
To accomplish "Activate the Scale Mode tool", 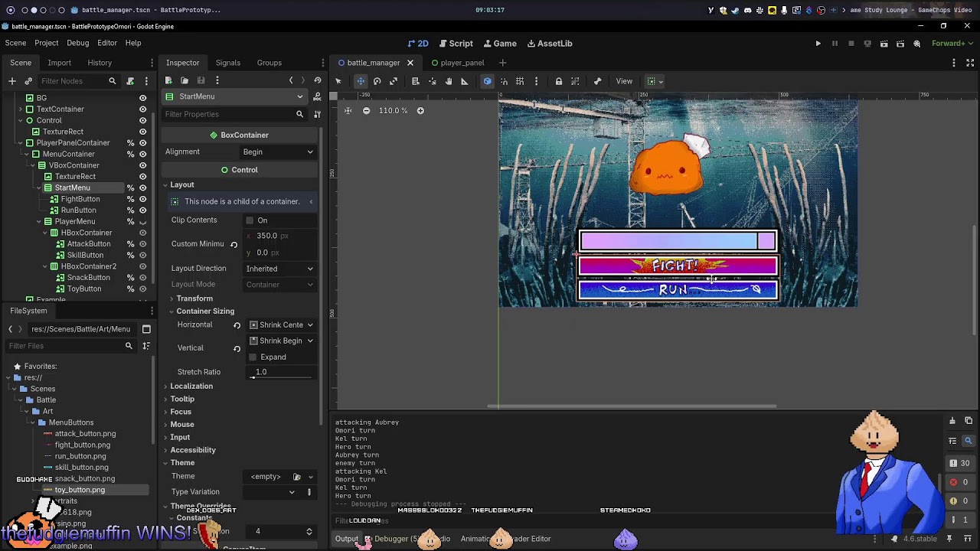I will (x=394, y=81).
